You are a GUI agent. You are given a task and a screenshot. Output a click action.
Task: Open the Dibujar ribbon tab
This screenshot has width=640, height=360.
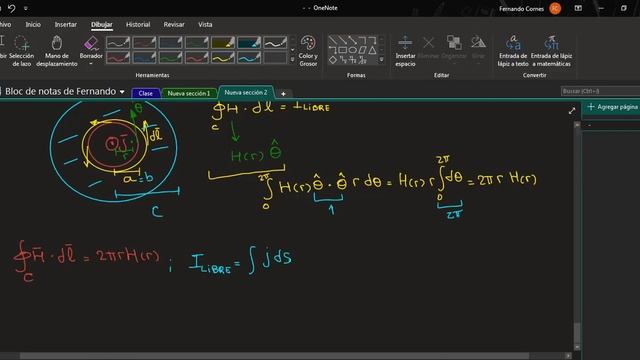coord(102,24)
